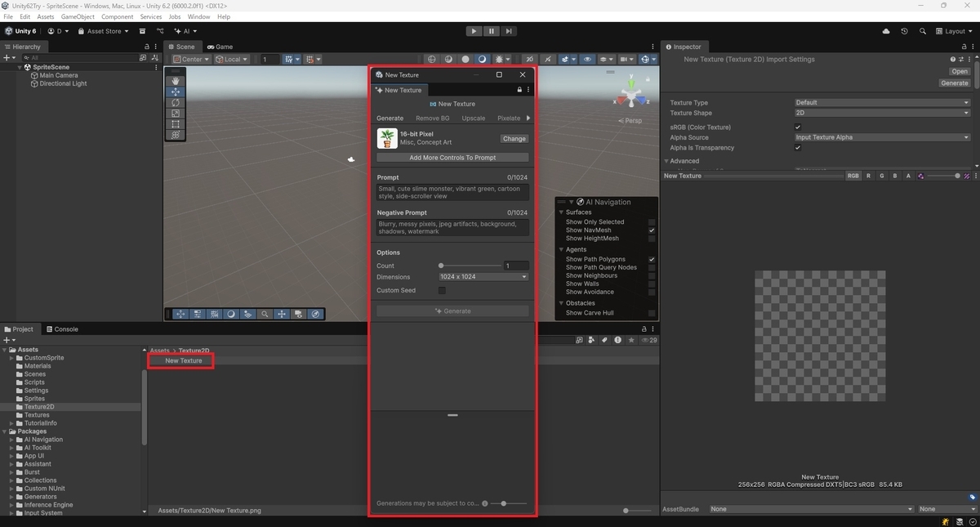Select the Move tool in the Scene toolbar
This screenshot has width=980, height=527.
(175, 92)
